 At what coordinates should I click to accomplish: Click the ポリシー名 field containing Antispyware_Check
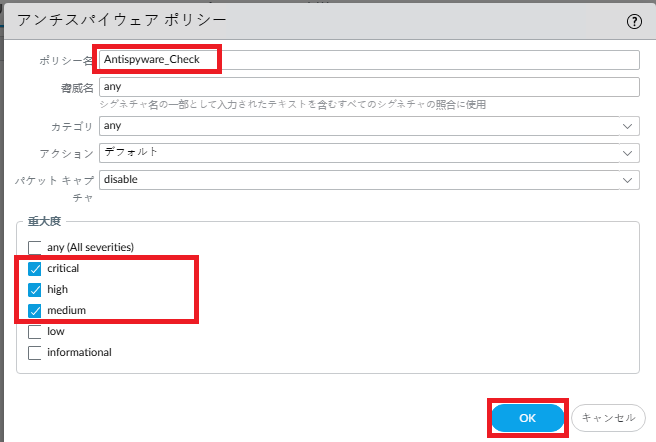coord(368,60)
